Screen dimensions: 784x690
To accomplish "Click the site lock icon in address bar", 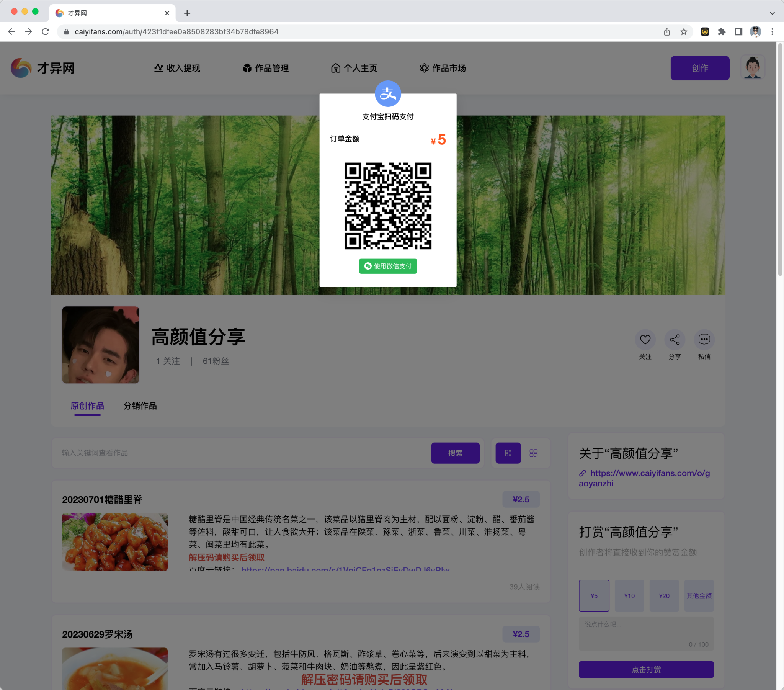I will 66,31.
